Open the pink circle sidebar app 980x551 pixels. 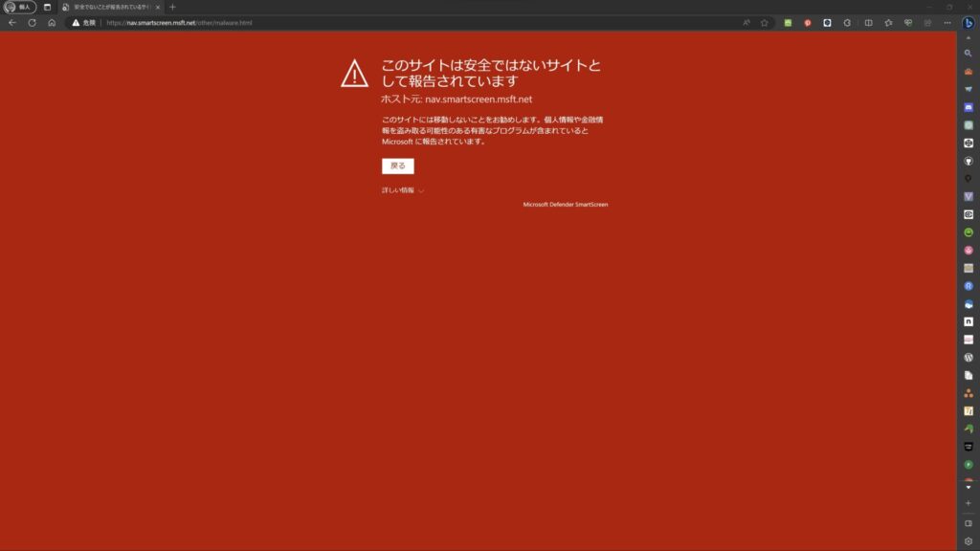(x=969, y=250)
